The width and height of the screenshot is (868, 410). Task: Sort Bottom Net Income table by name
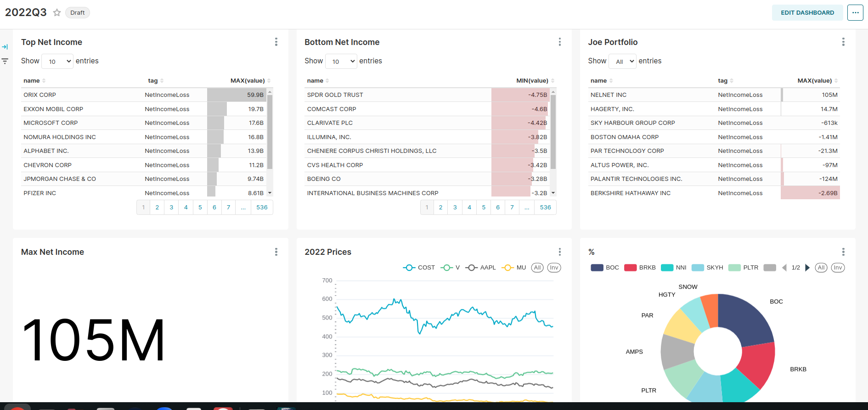[318, 81]
